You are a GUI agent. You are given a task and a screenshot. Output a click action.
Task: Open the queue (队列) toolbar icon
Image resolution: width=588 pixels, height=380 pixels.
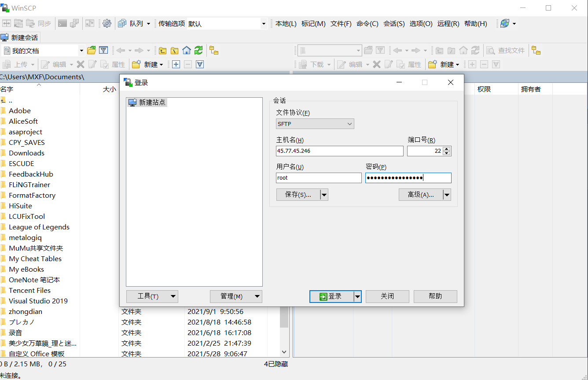pyautogui.click(x=122, y=23)
